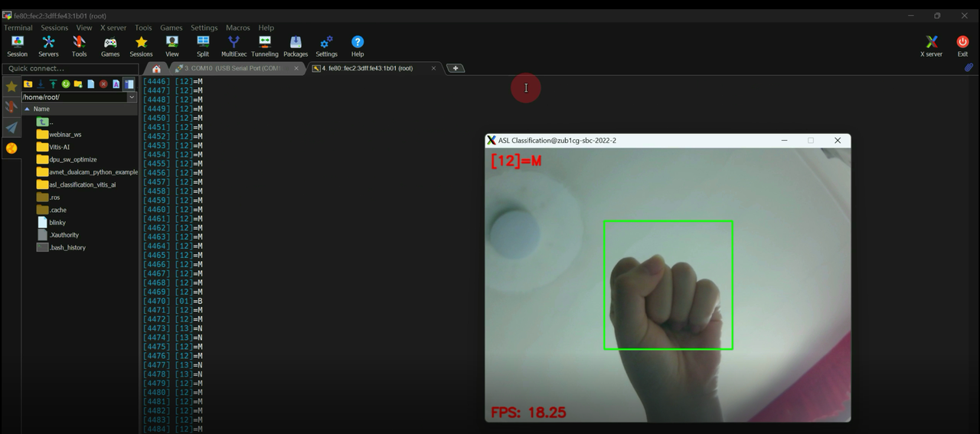Click the paperclip icon at right edge
The height and width of the screenshot is (434, 980).
point(969,67)
